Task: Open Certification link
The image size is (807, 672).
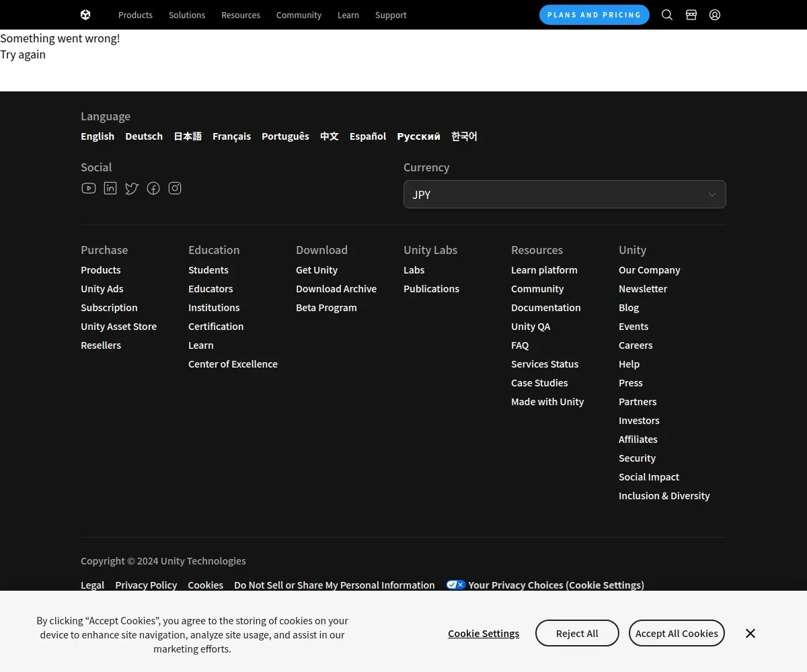Action: [216, 326]
